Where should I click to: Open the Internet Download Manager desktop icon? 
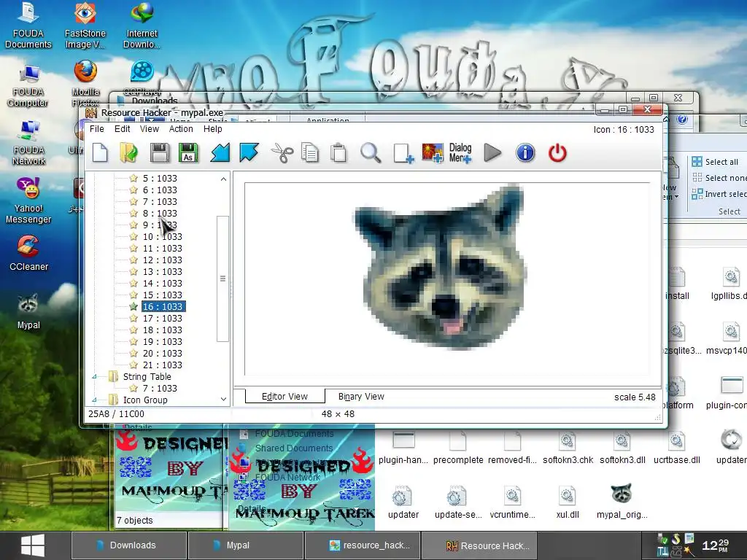[142, 26]
